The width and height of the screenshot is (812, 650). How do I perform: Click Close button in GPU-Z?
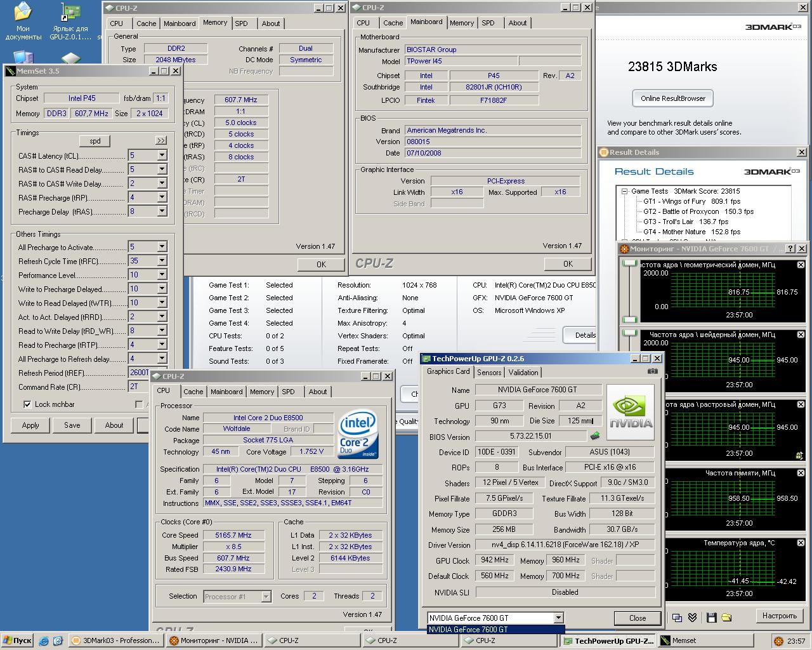point(638,618)
